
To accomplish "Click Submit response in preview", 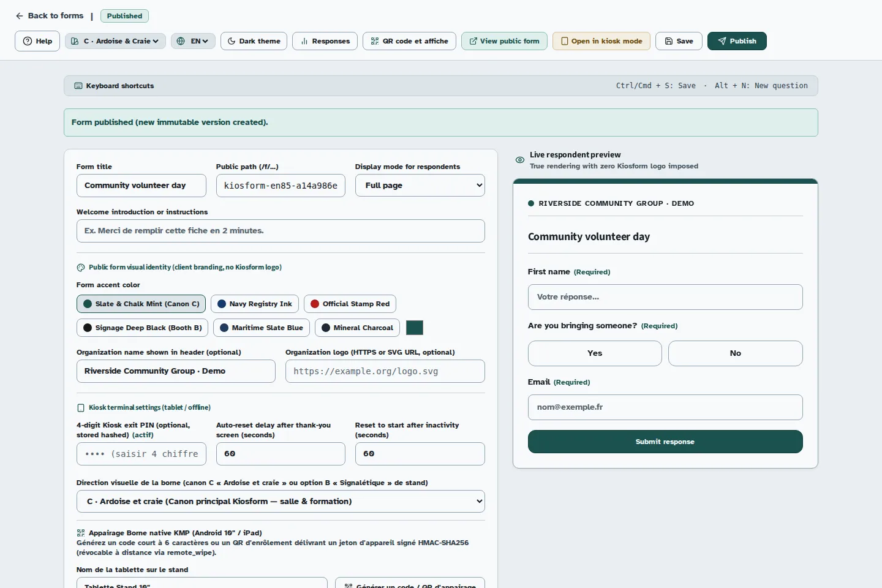I will pos(665,442).
